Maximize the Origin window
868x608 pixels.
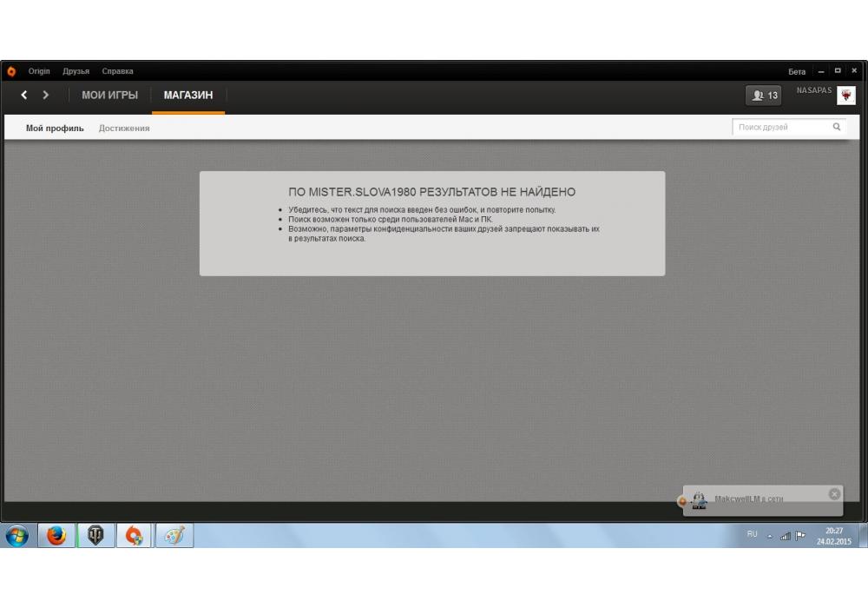(838, 71)
